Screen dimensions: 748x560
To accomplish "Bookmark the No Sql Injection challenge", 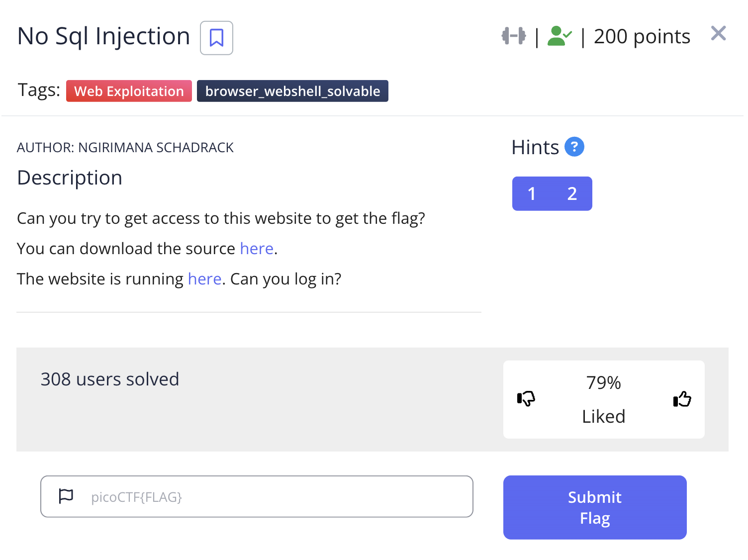I will 216,38.
